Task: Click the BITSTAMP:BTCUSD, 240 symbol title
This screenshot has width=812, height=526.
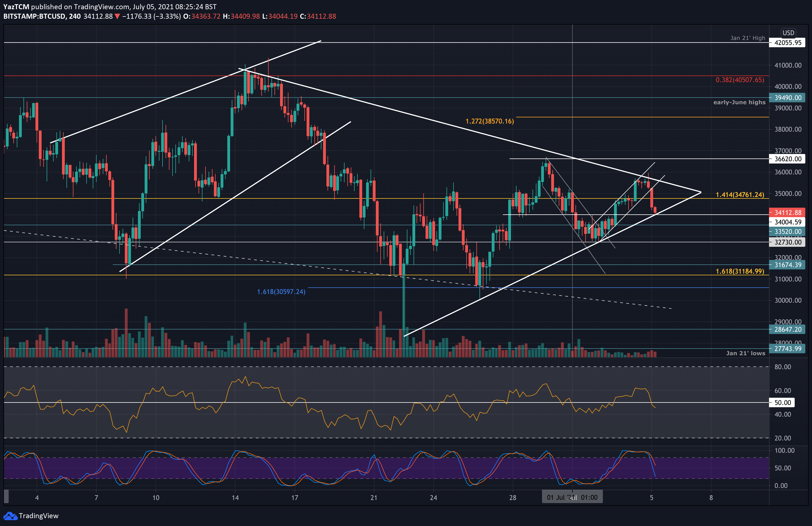Action: point(42,16)
